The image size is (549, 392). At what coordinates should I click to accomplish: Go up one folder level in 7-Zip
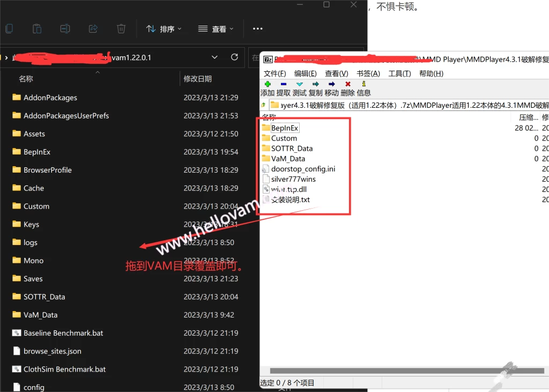[x=264, y=105]
